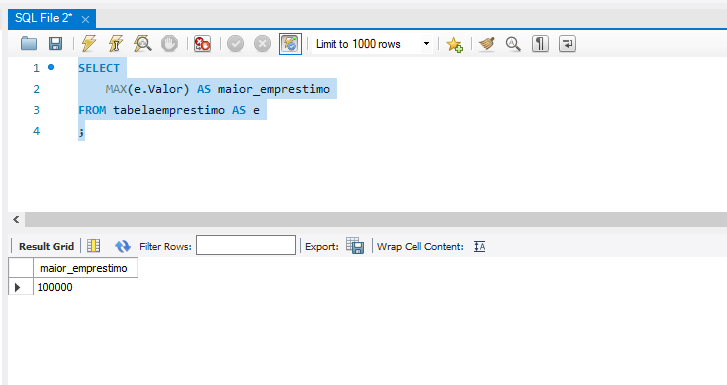Open find panel magnifier icon
This screenshot has width=727, height=385.
pyautogui.click(x=513, y=44)
